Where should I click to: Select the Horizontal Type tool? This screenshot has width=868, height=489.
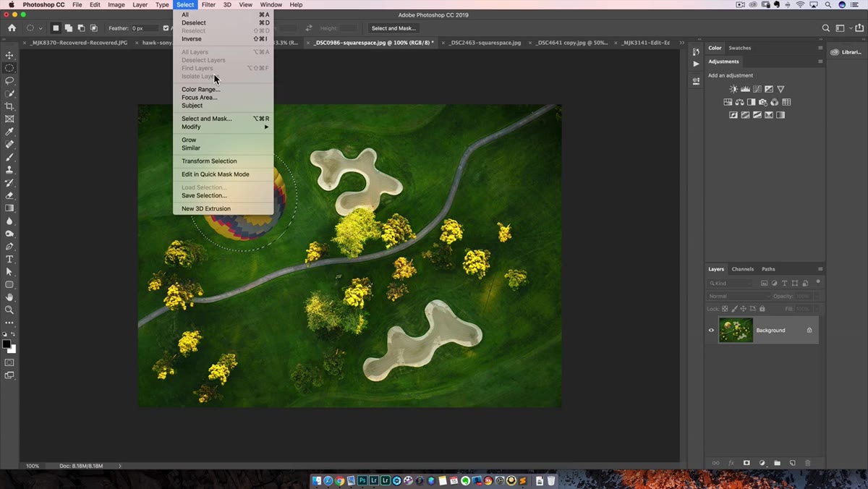pos(9,259)
